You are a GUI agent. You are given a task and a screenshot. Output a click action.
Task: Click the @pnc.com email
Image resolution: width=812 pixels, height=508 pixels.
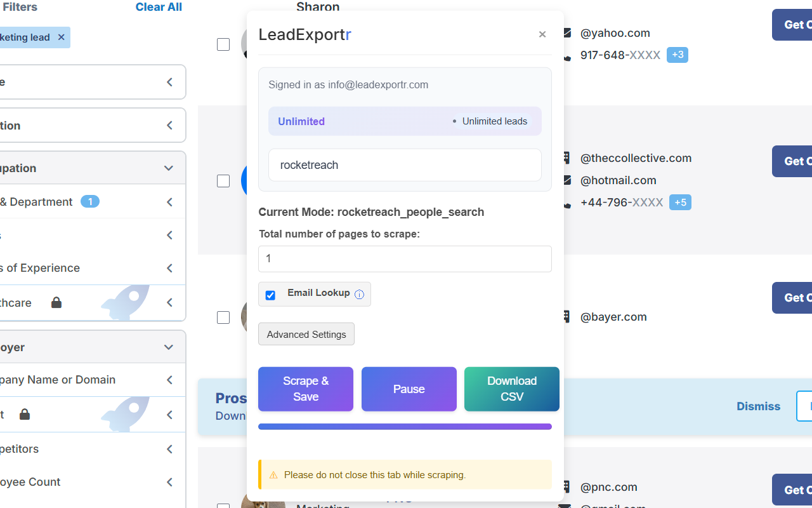(x=609, y=488)
